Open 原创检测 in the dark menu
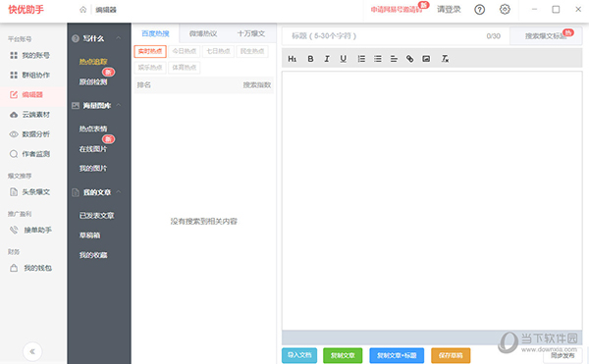The image size is (589, 364). coord(93,81)
